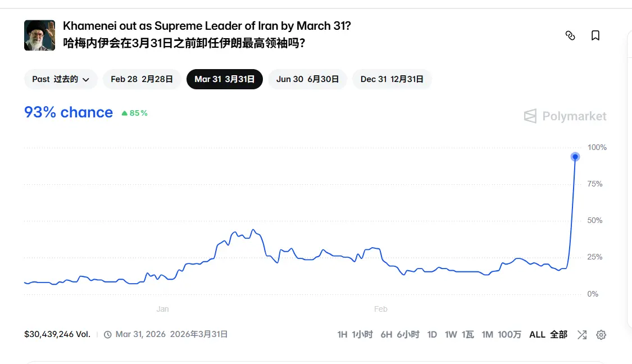Click the clock icon next to the resolution date
The width and height of the screenshot is (632, 364).
point(107,334)
